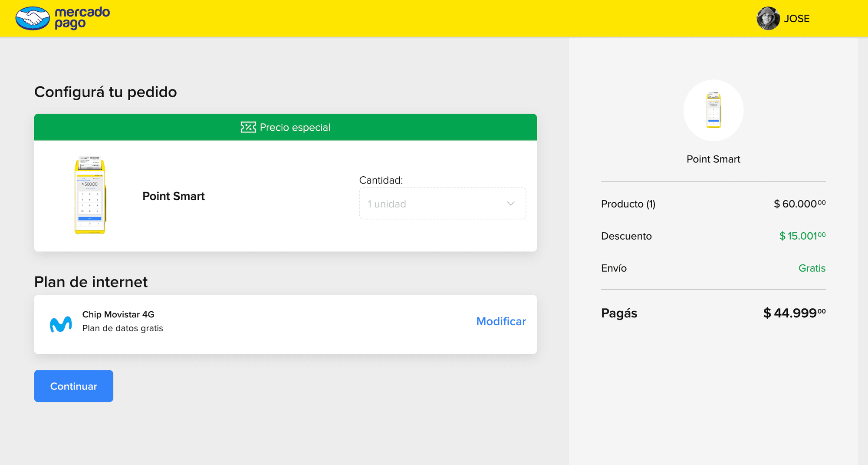Click the JOSE username text
868x465 pixels.
tap(796, 19)
